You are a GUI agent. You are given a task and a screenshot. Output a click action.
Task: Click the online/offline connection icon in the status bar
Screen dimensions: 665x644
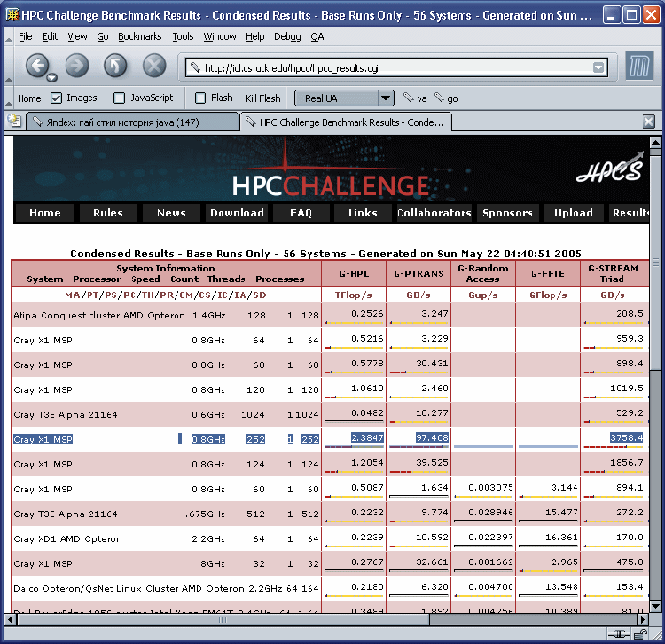click(x=619, y=634)
